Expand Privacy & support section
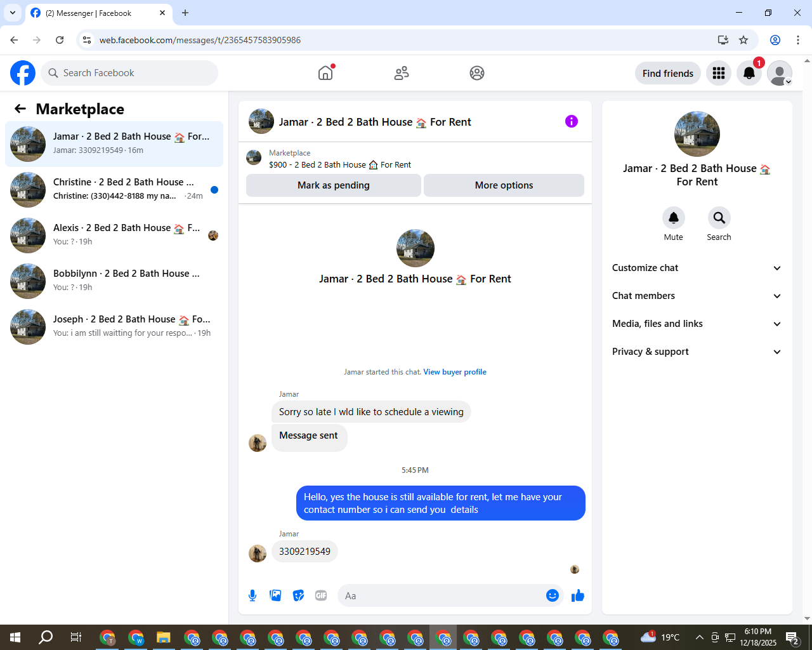Image resolution: width=812 pixels, height=650 pixels. pyautogui.click(x=697, y=352)
